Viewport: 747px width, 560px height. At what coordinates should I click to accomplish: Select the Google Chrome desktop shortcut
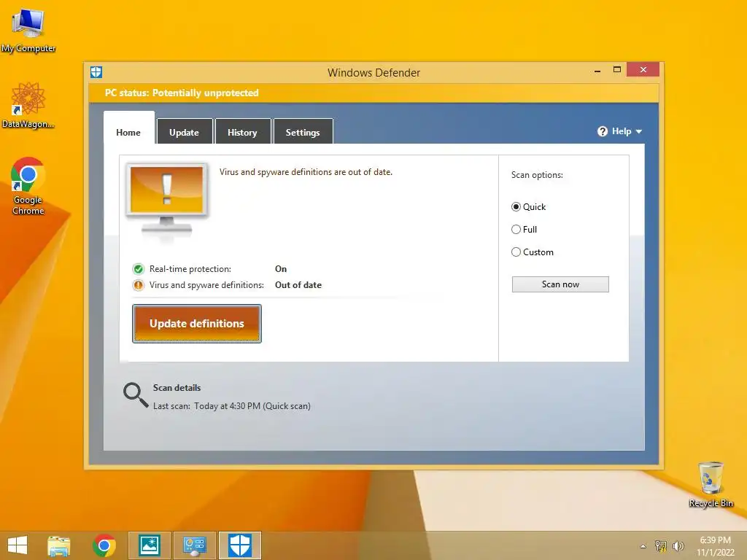click(x=28, y=186)
